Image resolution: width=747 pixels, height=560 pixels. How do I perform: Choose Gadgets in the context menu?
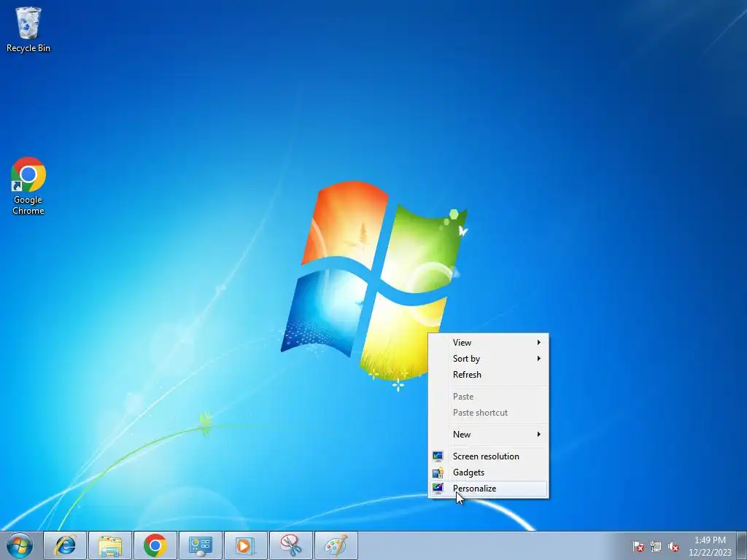point(489,472)
